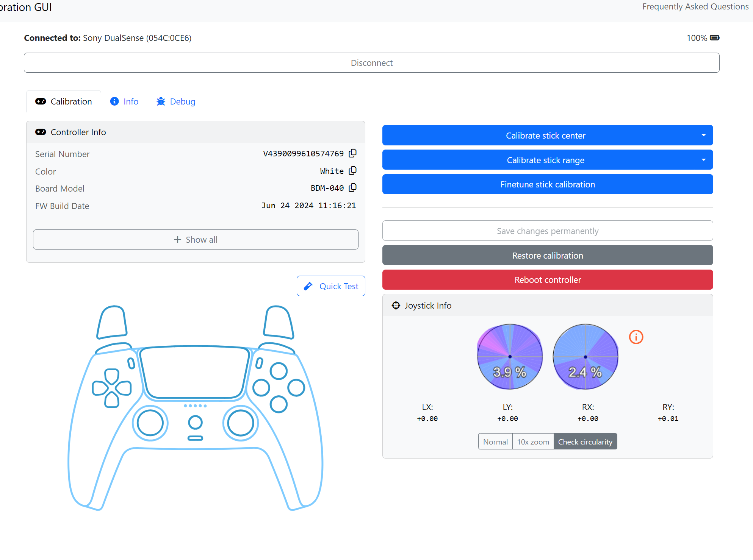This screenshot has width=753, height=560.
Task: Click the left stick circularity plot
Action: [510, 357]
